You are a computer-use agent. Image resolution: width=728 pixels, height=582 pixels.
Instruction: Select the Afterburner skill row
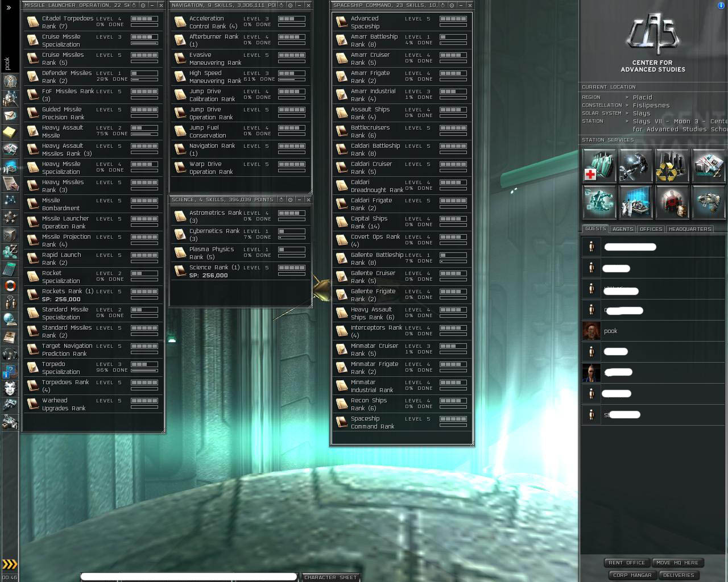pyautogui.click(x=241, y=40)
